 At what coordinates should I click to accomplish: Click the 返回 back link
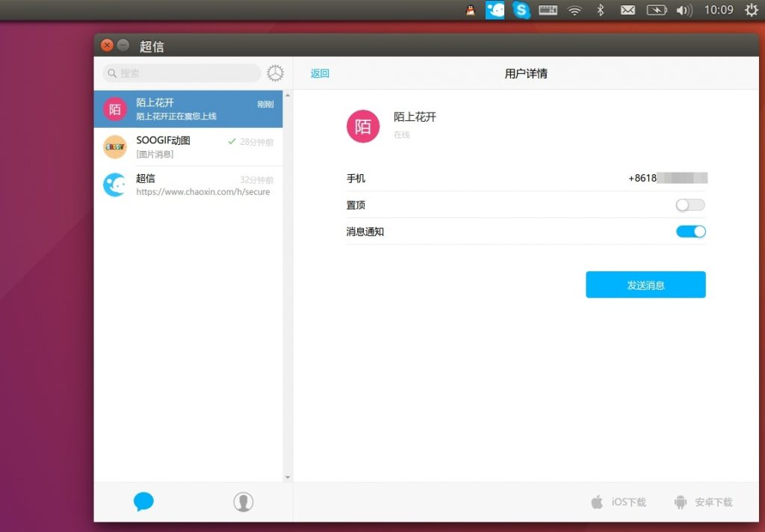tap(320, 73)
